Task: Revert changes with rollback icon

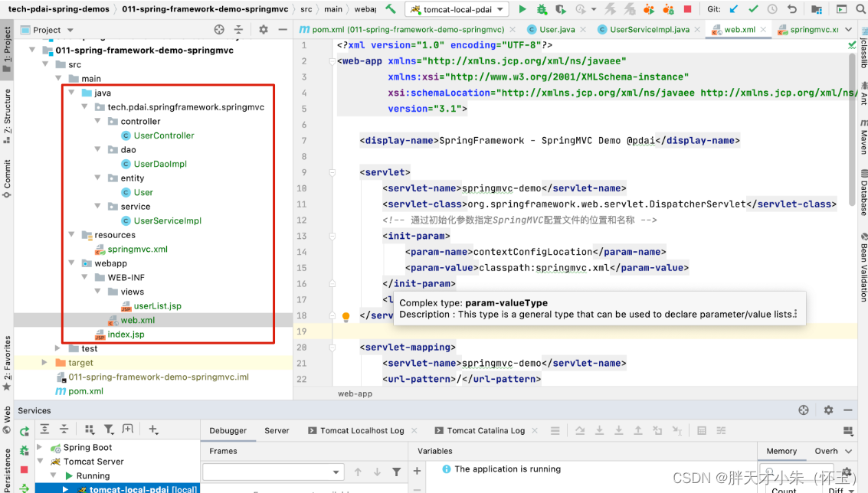Action: pyautogui.click(x=791, y=9)
